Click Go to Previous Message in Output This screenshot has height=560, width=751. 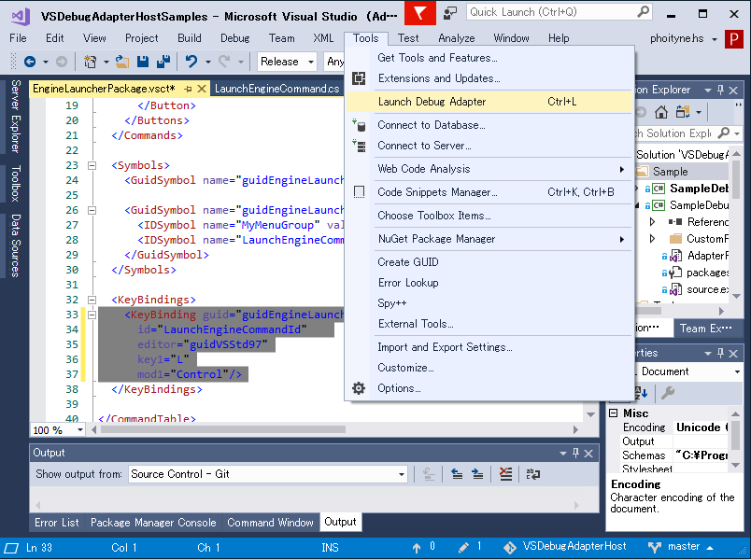tap(457, 474)
